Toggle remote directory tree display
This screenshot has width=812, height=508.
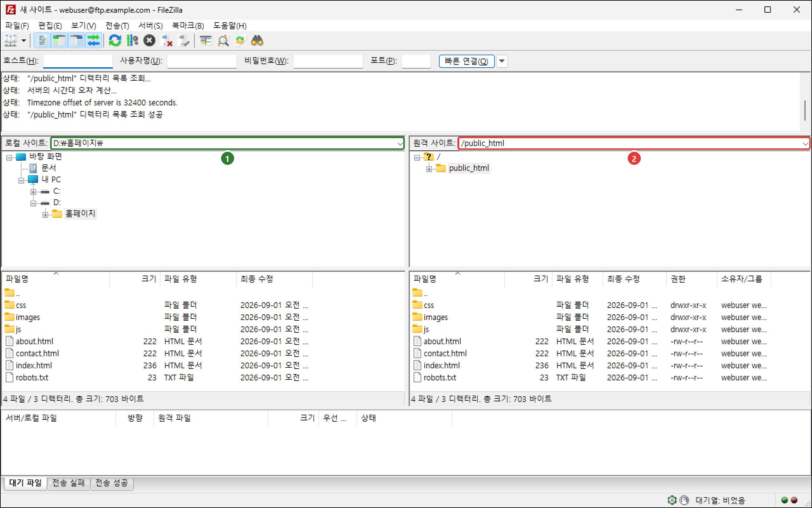[76, 41]
